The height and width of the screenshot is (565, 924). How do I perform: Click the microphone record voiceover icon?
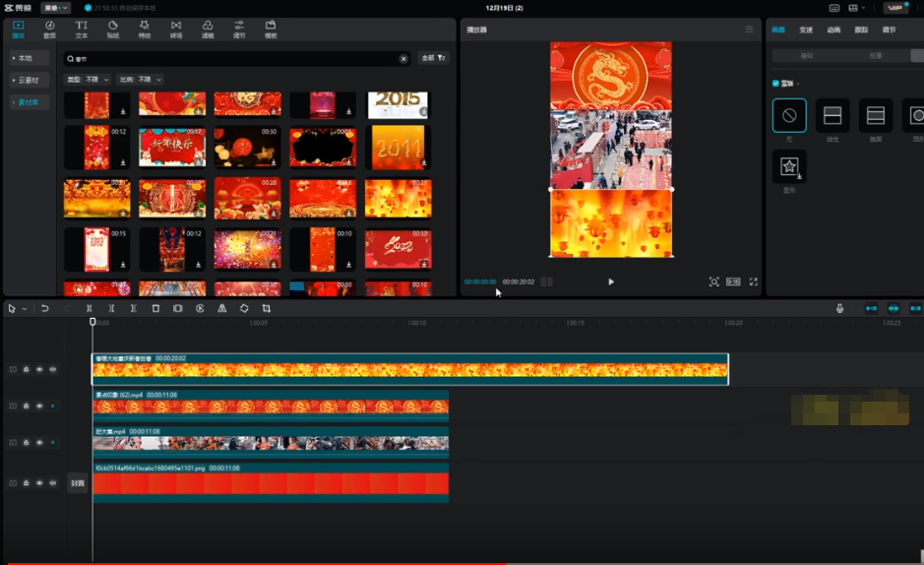(x=839, y=308)
